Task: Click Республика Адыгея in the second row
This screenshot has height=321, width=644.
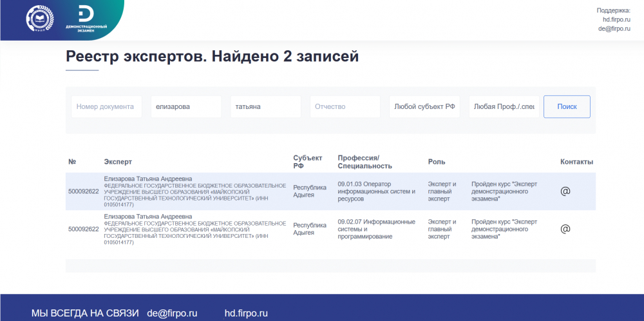Action: pyautogui.click(x=310, y=229)
